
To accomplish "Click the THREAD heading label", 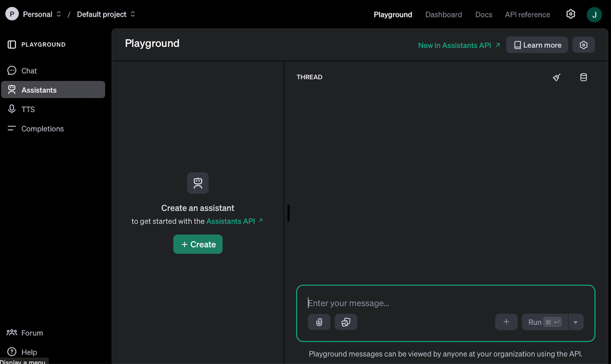I will point(310,77).
